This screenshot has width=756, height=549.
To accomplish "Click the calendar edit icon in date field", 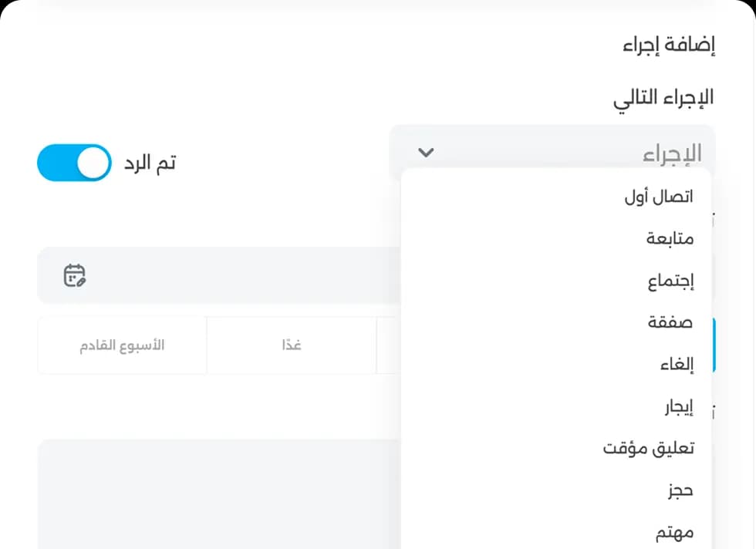I will pos(74,275).
